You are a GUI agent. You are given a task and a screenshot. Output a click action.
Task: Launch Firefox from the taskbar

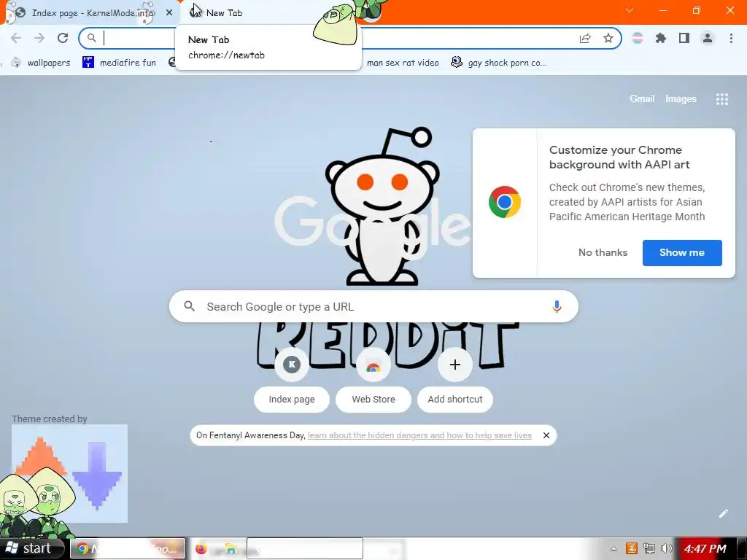pyautogui.click(x=201, y=548)
